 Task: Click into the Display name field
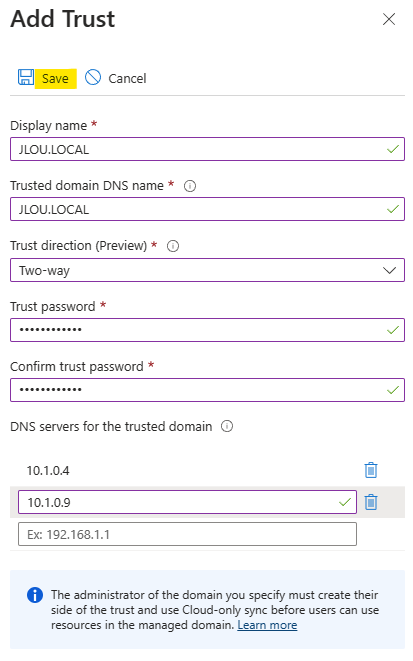[x=207, y=149]
